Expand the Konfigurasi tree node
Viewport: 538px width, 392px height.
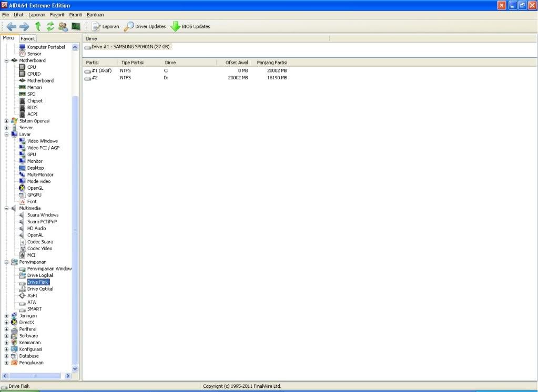[x=6, y=349]
